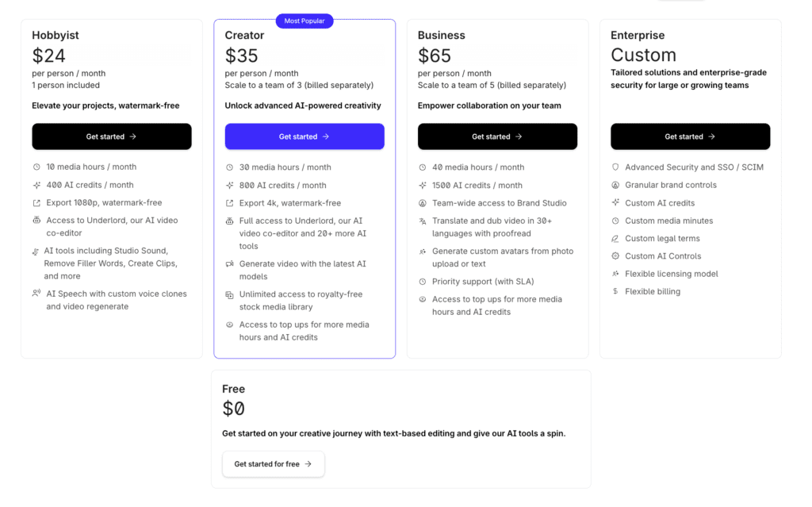The width and height of the screenshot is (812, 507).
Task: Click the clock icon beside Custom media minutes
Action: pyautogui.click(x=616, y=221)
